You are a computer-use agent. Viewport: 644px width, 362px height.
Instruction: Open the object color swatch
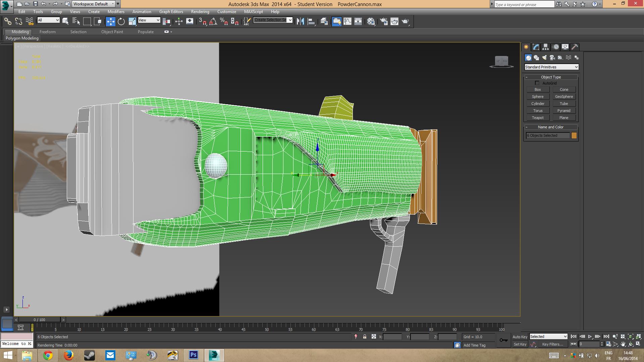tap(574, 136)
